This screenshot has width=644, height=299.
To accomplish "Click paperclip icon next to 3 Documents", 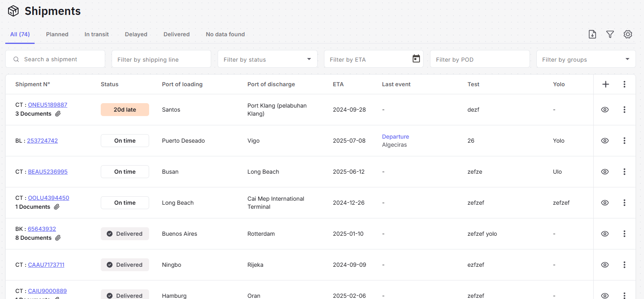I will click(x=58, y=114).
